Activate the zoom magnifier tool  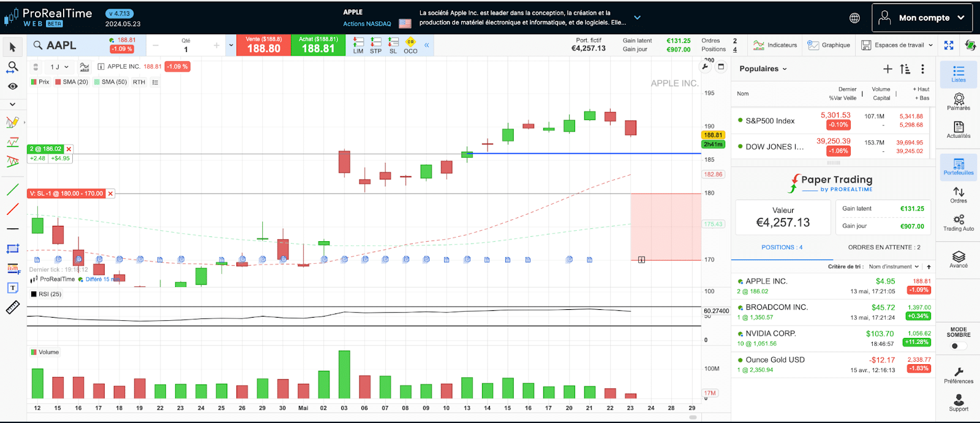12,67
